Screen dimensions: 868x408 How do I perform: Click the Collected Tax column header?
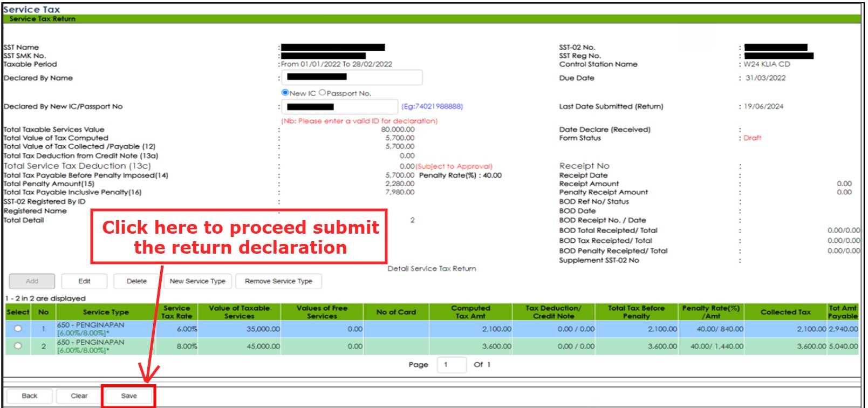tap(785, 312)
